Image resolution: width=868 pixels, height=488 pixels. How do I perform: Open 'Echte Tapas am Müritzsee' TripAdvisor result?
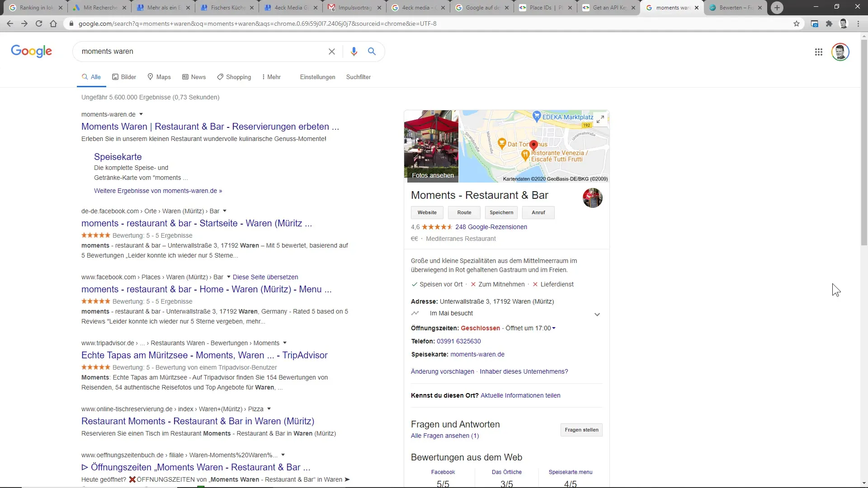(x=204, y=355)
